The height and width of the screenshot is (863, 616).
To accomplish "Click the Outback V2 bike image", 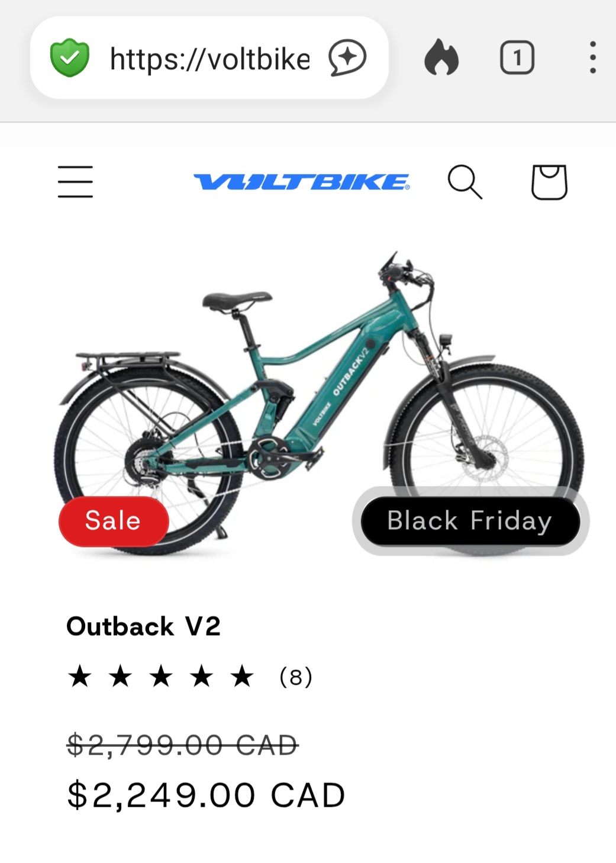I will (318, 404).
